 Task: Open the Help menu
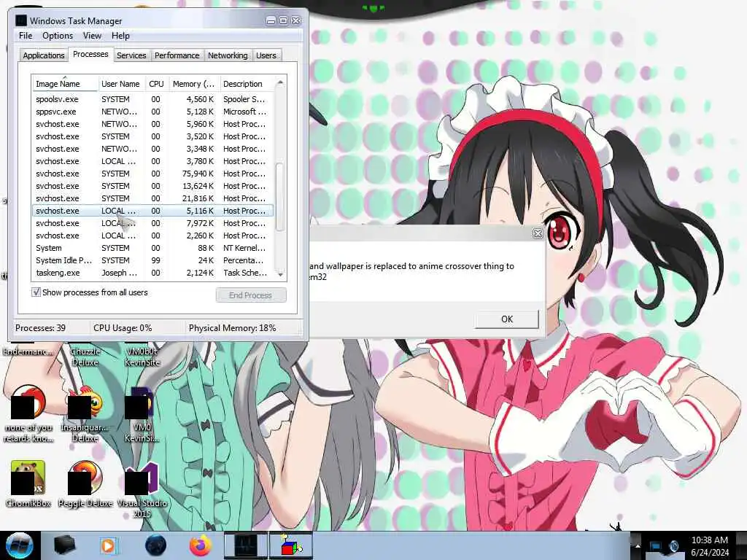click(120, 36)
